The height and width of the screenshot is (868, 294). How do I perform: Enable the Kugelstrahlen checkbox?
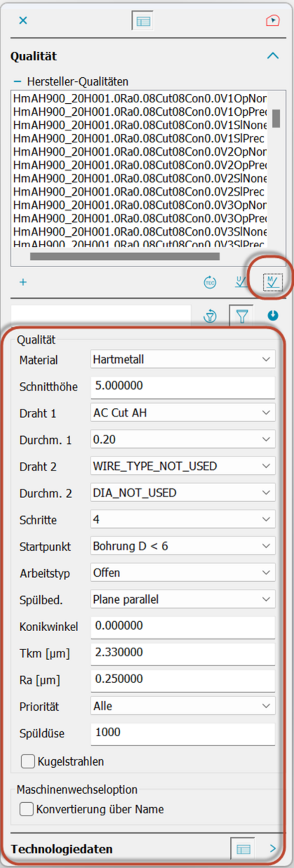[28, 761]
